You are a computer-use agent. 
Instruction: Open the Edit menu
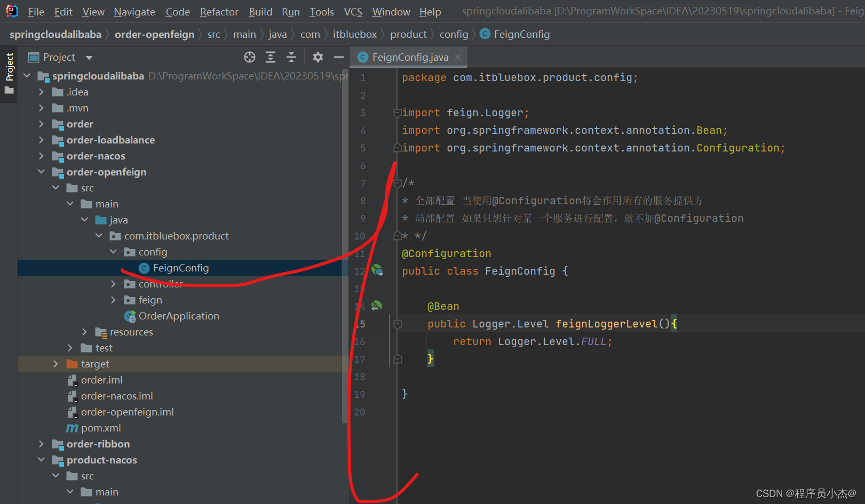pyautogui.click(x=63, y=12)
